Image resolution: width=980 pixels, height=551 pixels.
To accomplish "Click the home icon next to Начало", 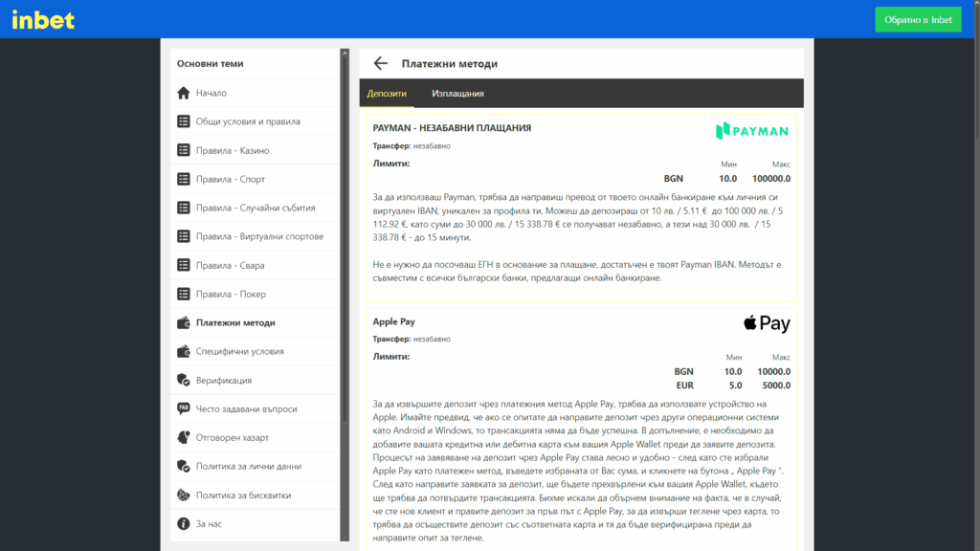I will tap(184, 93).
